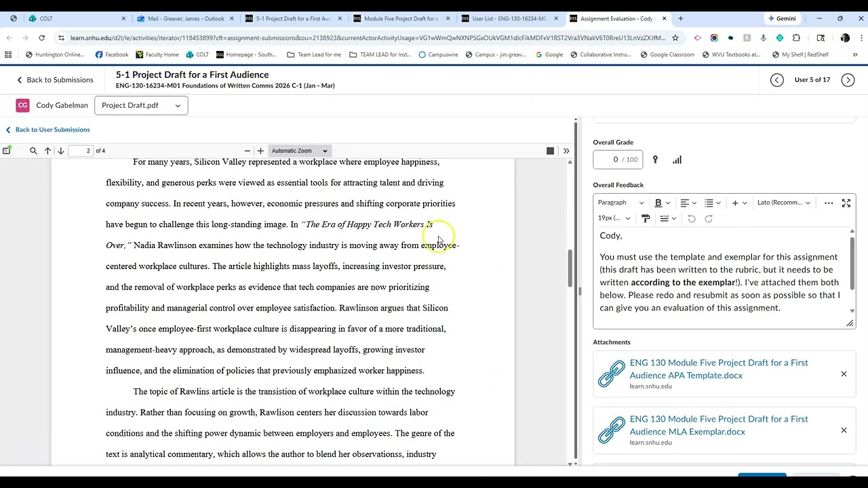This screenshot has width=868, height=488.
Task: Open Gemini in Chrome
Action: pos(782,18)
